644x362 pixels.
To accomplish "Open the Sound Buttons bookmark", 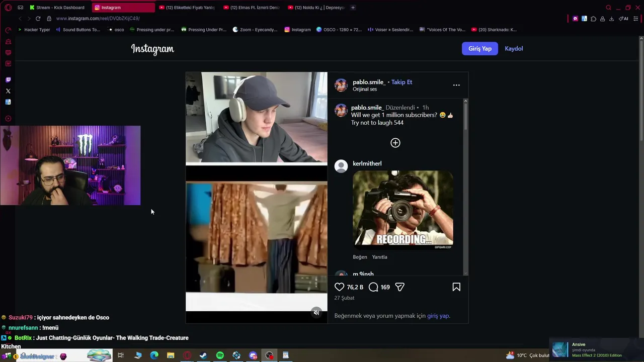I will [x=78, y=30].
